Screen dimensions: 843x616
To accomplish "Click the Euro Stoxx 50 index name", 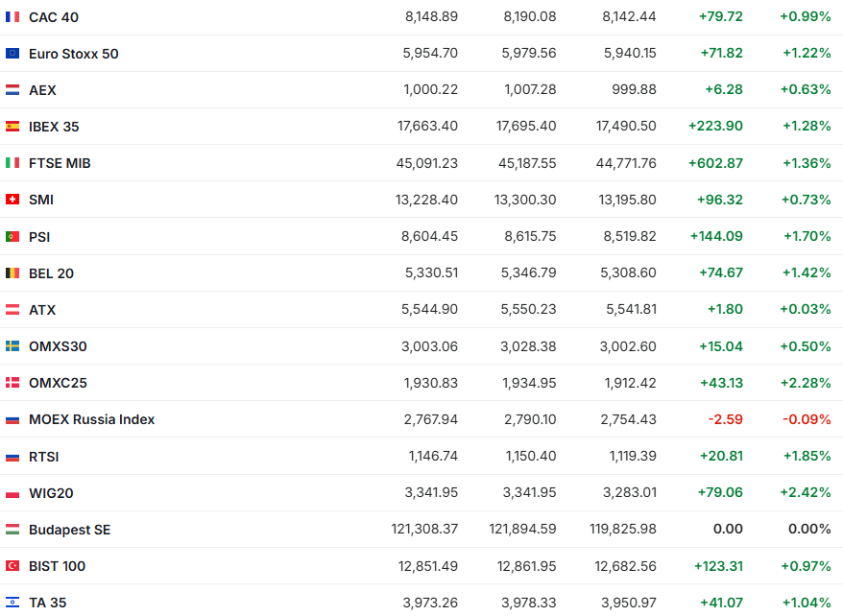I will (x=74, y=54).
